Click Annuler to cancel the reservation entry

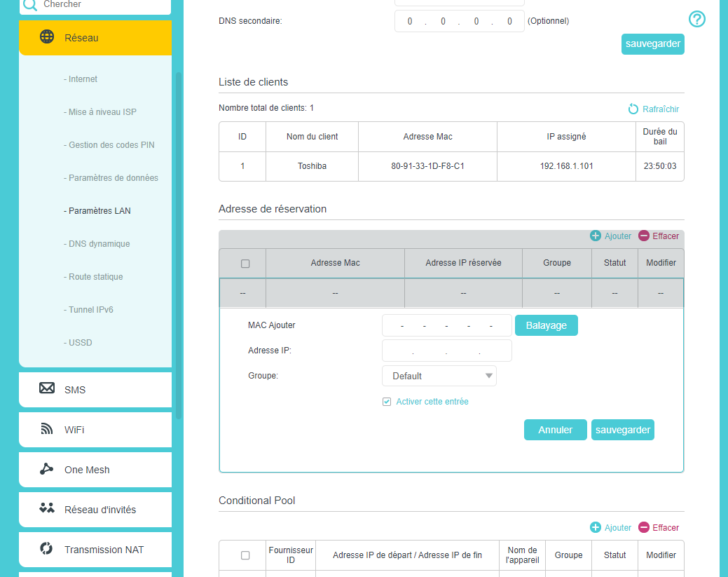point(555,430)
